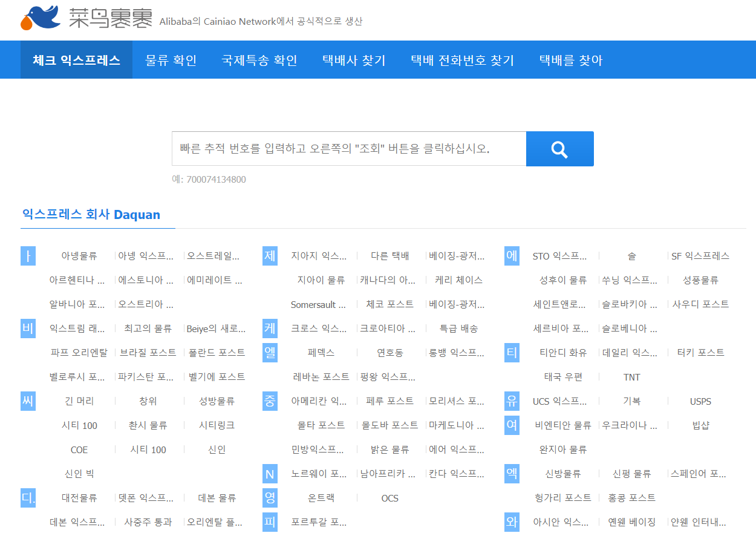Open the 온트랙 link
The height and width of the screenshot is (533, 756).
[321, 498]
